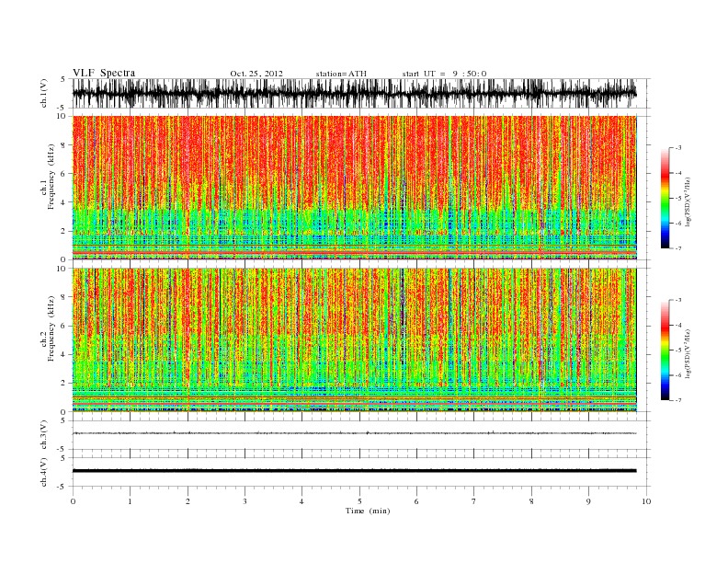The image size is (728, 563).
Task: Click the "VLF Spectra" plot title
Action: pos(104,73)
